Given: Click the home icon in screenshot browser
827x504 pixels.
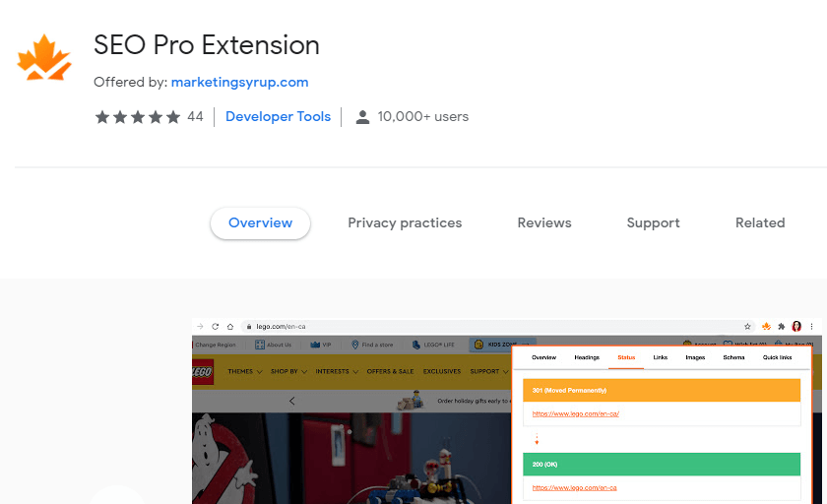Looking at the screenshot, I should pyautogui.click(x=230, y=327).
